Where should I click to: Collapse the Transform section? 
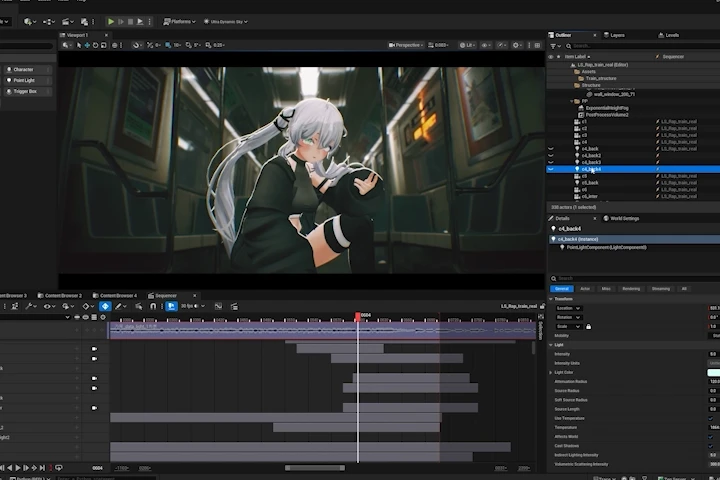tap(551, 299)
